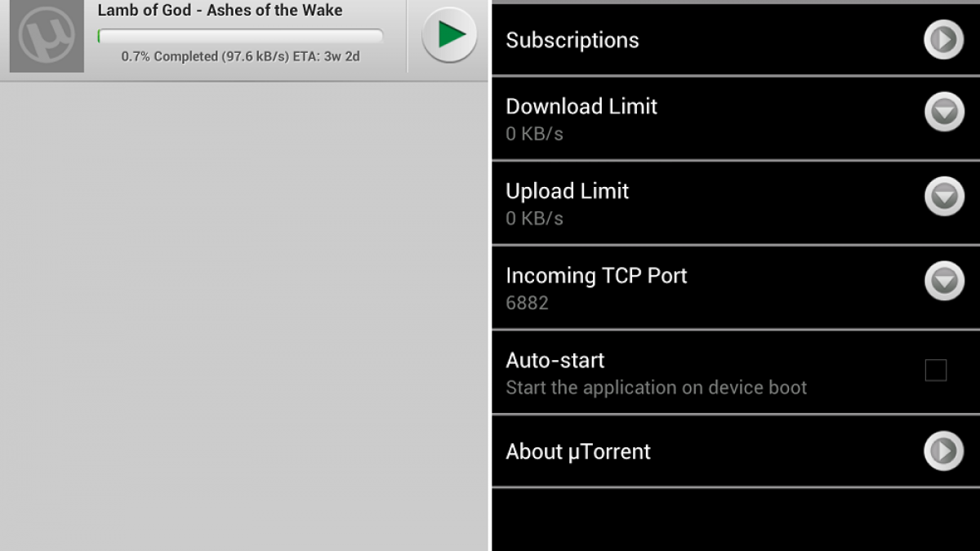Screen dimensions: 980x551
Task: Tap the 6882 port number value
Action: 527,304
